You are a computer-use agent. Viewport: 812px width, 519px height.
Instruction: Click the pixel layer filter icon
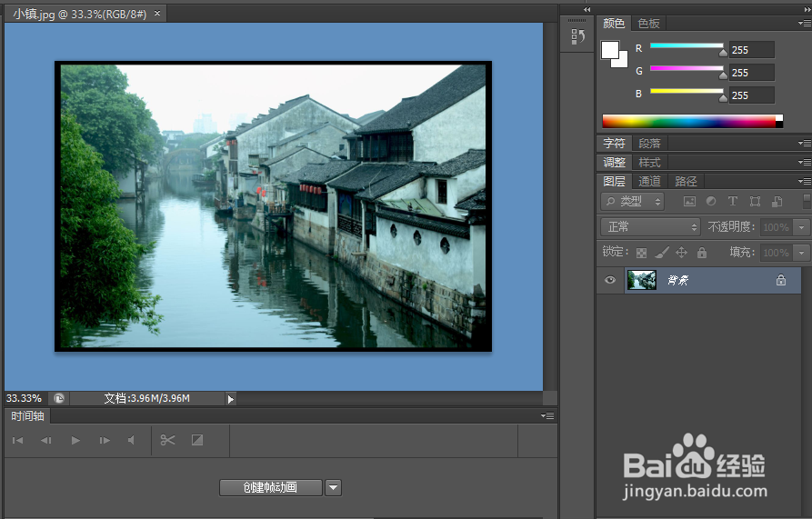point(689,201)
